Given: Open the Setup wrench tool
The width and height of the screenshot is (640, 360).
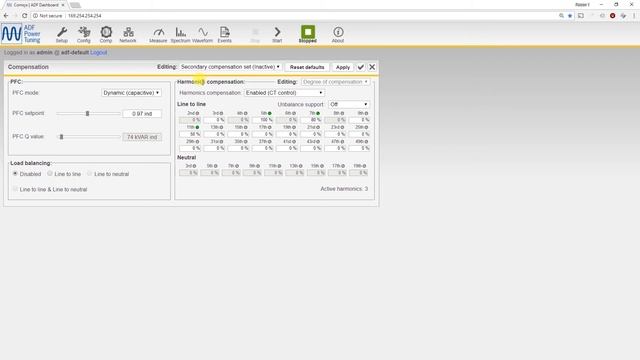Looking at the screenshot, I should [62, 35].
